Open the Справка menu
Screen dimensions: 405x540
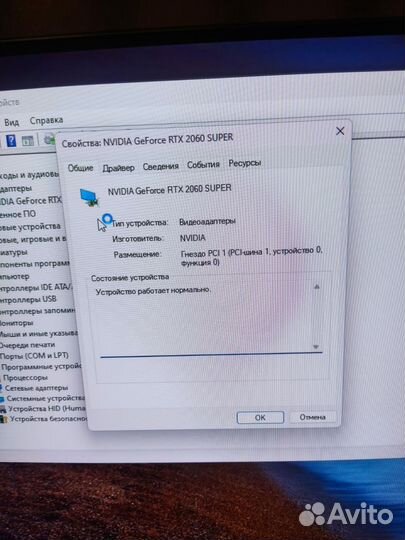(x=46, y=120)
